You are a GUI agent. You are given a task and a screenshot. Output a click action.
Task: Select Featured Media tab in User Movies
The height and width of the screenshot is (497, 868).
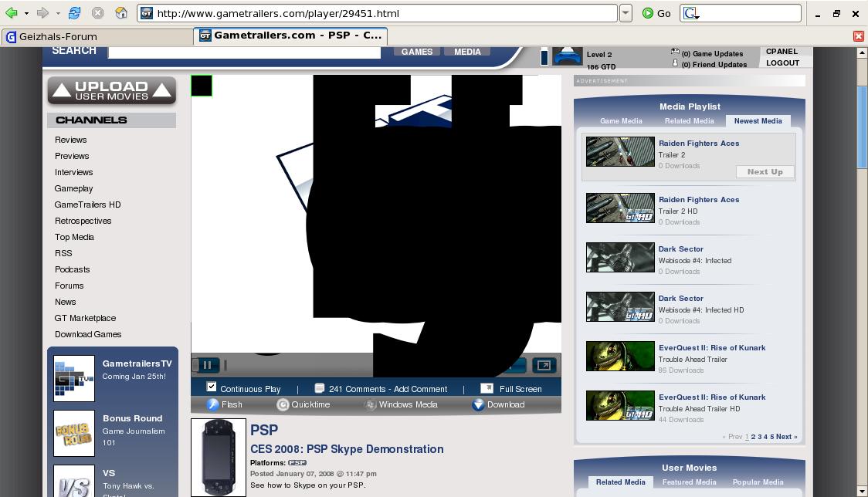[x=689, y=482]
